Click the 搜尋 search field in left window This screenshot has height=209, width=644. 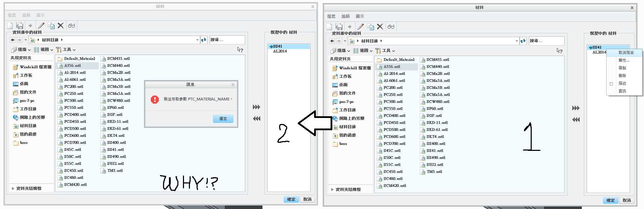point(227,40)
